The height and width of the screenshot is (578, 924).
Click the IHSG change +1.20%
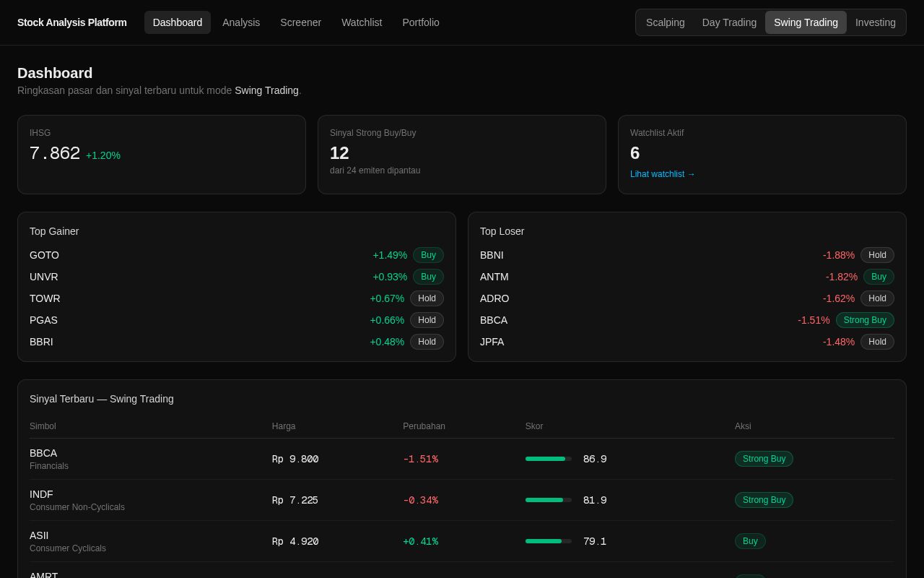103,155
